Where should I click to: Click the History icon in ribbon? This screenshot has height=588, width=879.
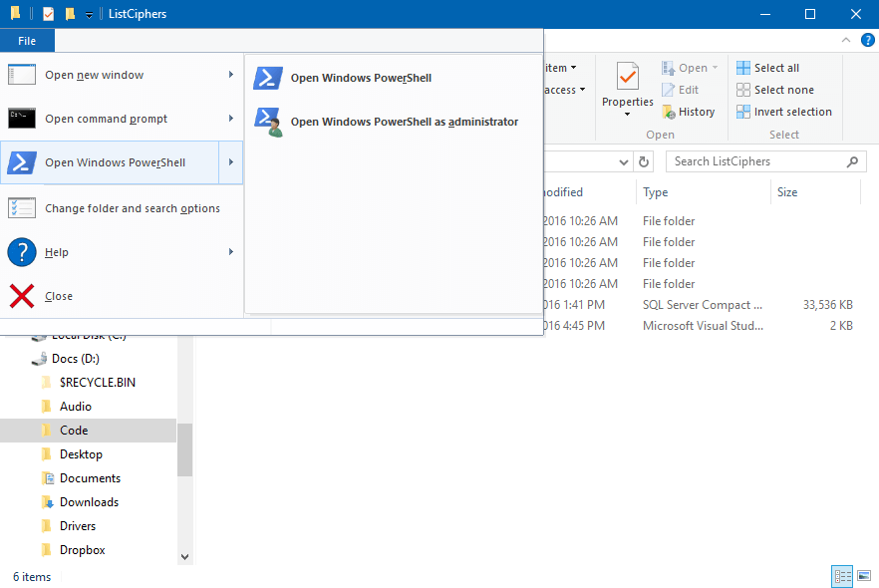click(669, 112)
